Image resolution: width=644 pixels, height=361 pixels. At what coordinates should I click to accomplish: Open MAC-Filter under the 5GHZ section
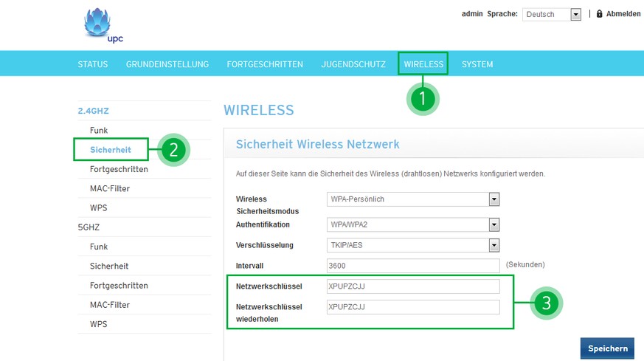click(x=110, y=305)
